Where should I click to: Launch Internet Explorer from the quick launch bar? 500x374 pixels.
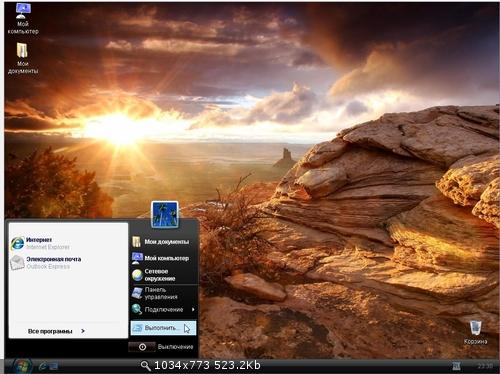click(42, 366)
